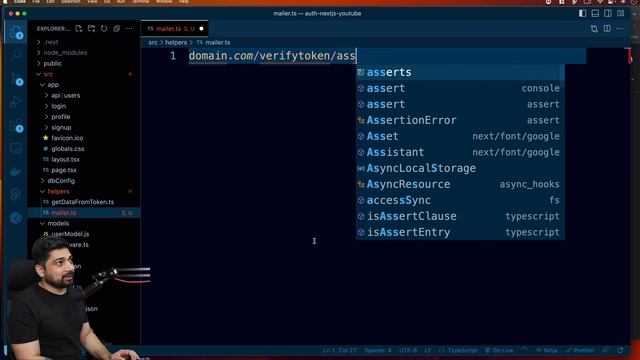Screen dimensions: 640x360
Task: Click line 1 of code in the editor
Action: coord(272,56)
